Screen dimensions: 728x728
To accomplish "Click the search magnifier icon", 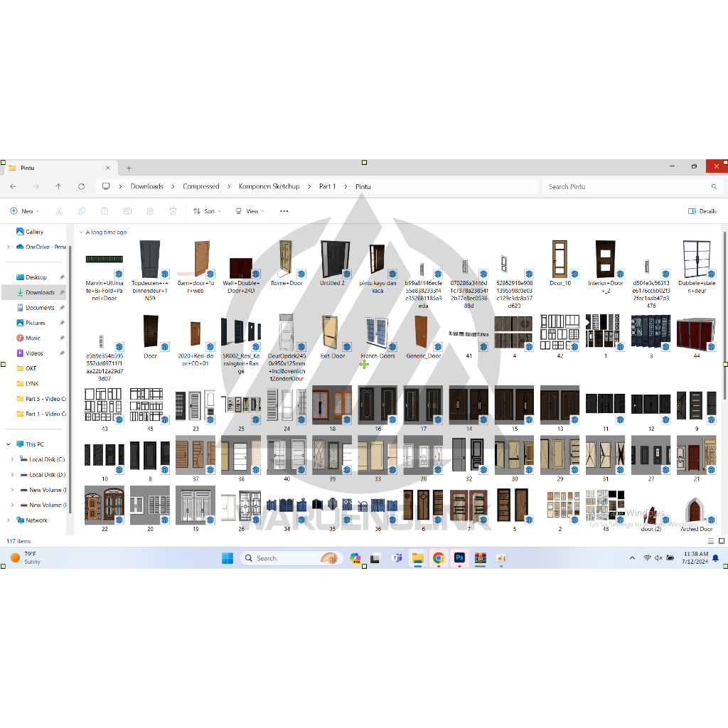I will click(714, 187).
